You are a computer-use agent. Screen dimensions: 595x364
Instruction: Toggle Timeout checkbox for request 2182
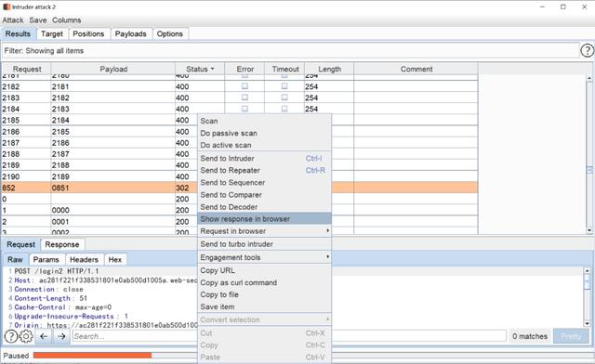(284, 86)
